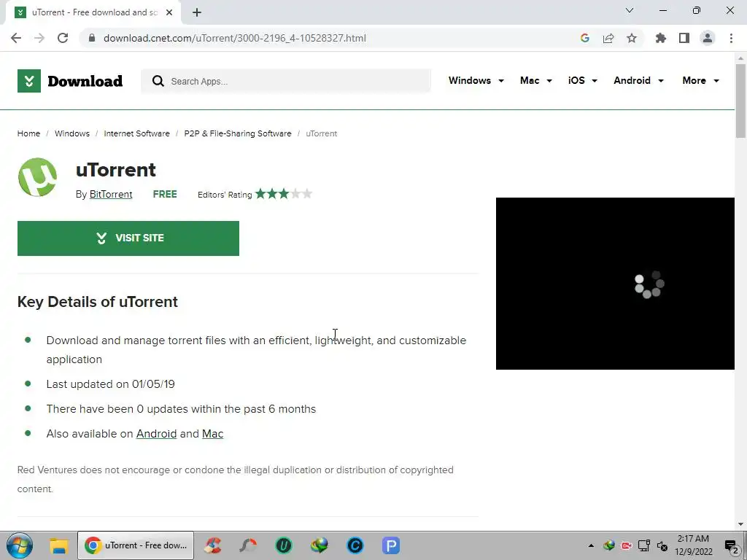Click the FREE price label
Image resolution: width=747 pixels, height=560 pixels.
[165, 194]
